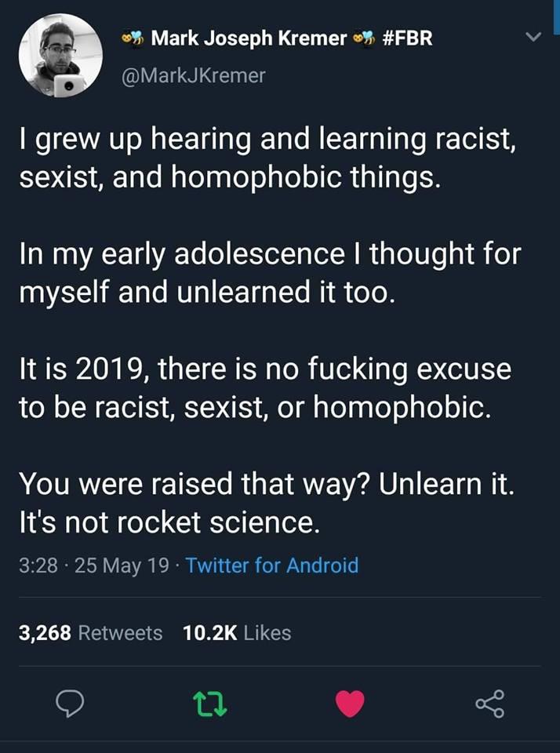The image size is (560, 753).
Task: Toggle the green retweet icon
Action: [x=210, y=704]
